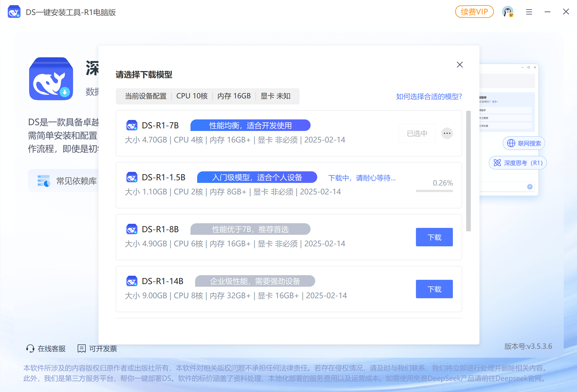Open the hamburger menu in title bar
Viewport: 577px width, 392px height.
[x=529, y=12]
